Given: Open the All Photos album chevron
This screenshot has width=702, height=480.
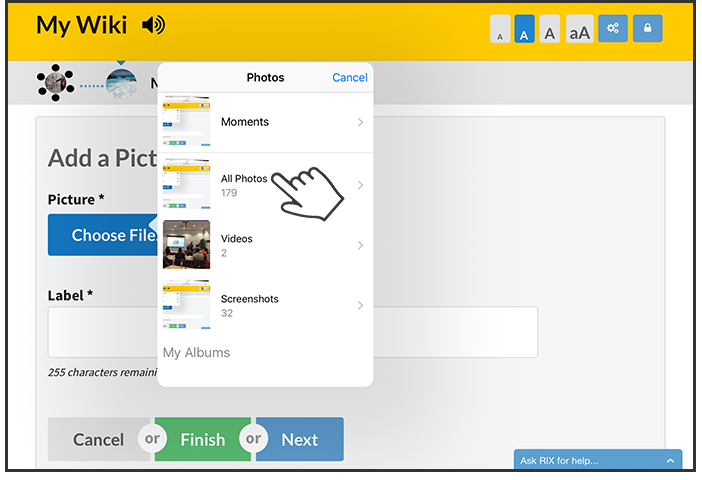Looking at the screenshot, I should coord(360,185).
